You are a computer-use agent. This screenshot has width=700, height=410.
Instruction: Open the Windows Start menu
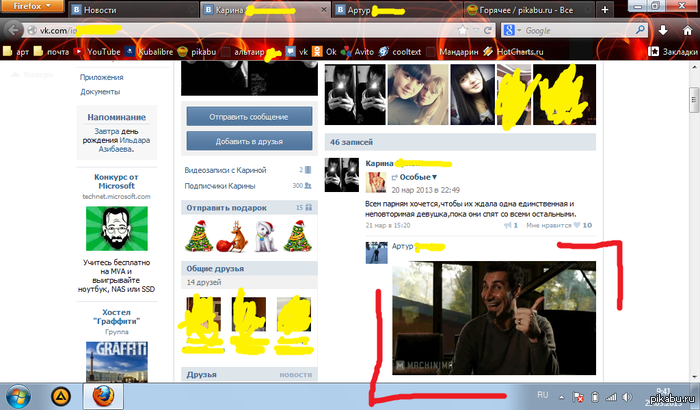click(x=18, y=396)
